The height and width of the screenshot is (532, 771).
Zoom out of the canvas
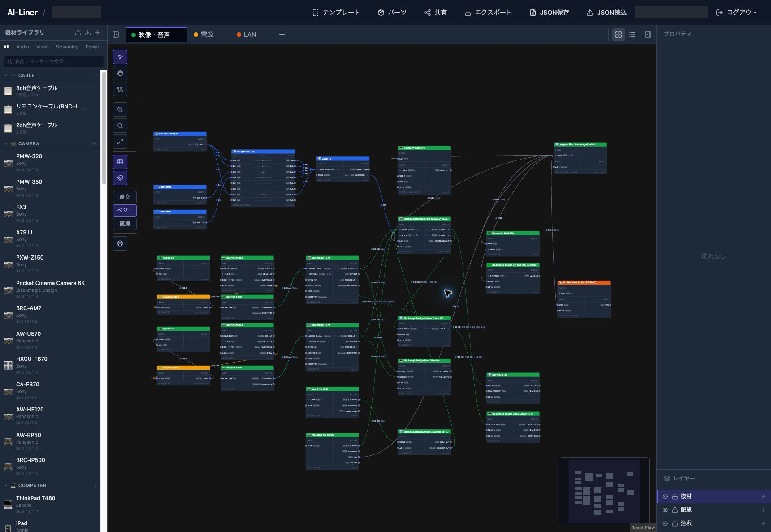pyautogui.click(x=120, y=125)
